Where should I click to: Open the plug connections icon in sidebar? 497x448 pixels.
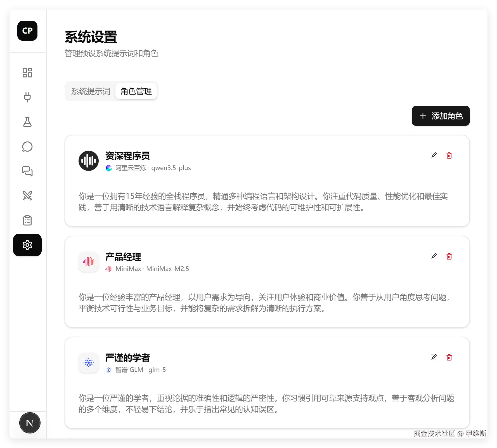pos(27,97)
